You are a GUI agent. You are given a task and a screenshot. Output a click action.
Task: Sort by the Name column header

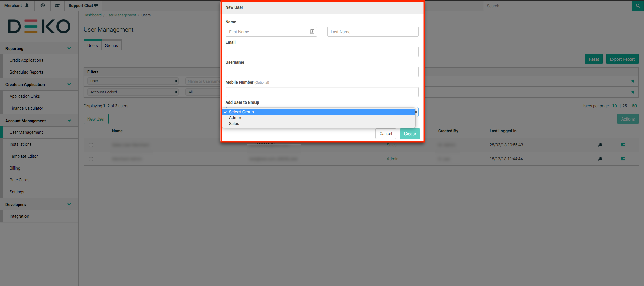click(117, 131)
